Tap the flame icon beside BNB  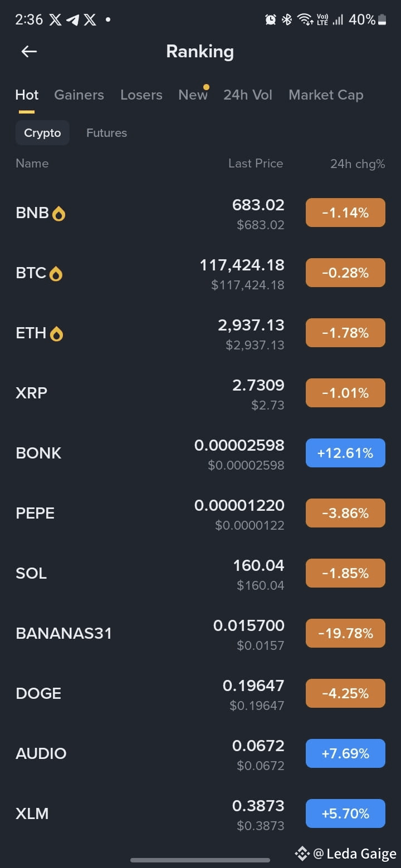click(x=58, y=214)
